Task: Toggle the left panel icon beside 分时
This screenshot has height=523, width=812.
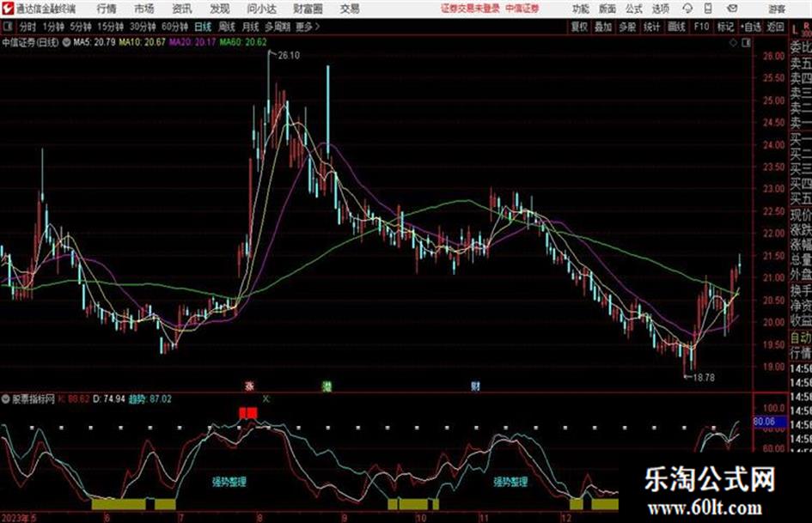Action: coord(7,27)
